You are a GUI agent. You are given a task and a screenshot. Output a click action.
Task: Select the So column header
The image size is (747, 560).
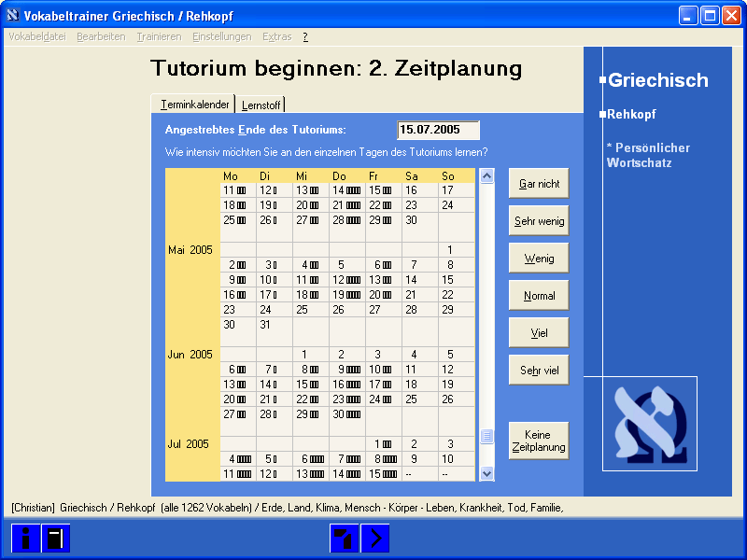(448, 176)
